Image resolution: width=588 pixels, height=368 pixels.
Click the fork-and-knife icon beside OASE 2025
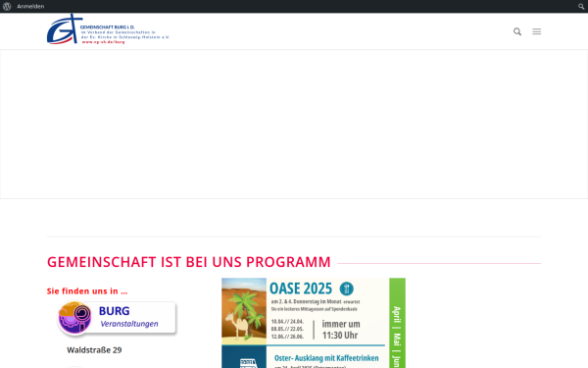(347, 289)
